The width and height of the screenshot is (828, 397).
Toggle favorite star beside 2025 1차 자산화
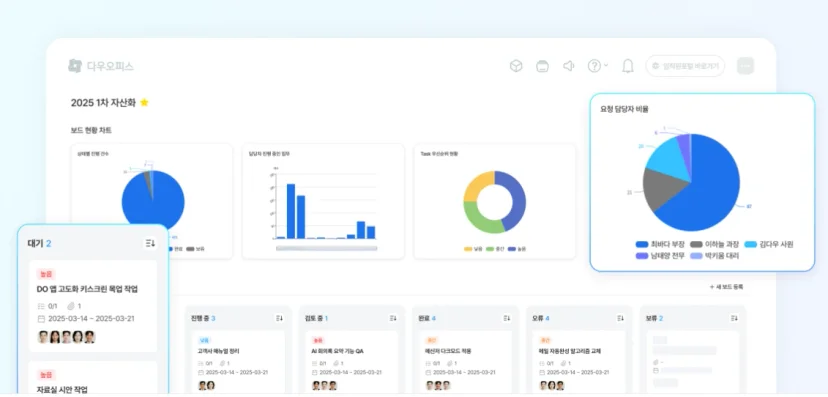[x=144, y=102]
